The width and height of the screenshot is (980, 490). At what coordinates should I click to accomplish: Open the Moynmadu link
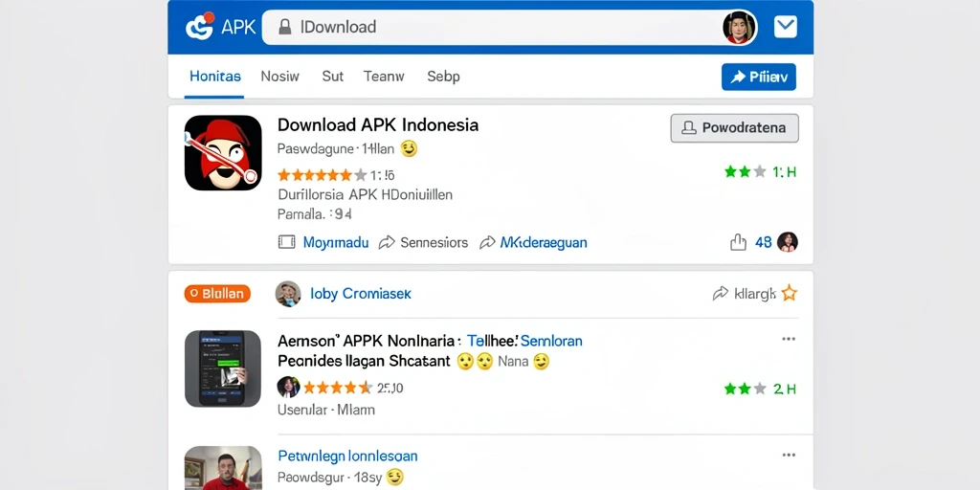coord(336,242)
